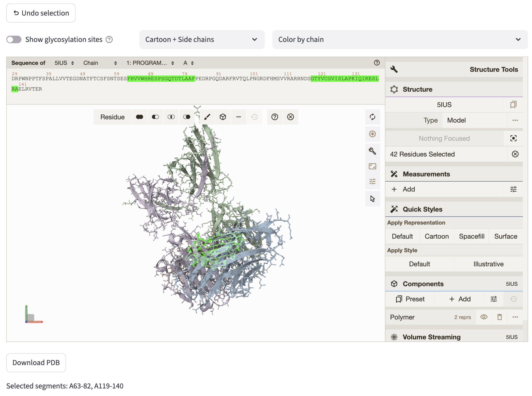Click the screenshot aperture icon

pyautogui.click(x=372, y=134)
